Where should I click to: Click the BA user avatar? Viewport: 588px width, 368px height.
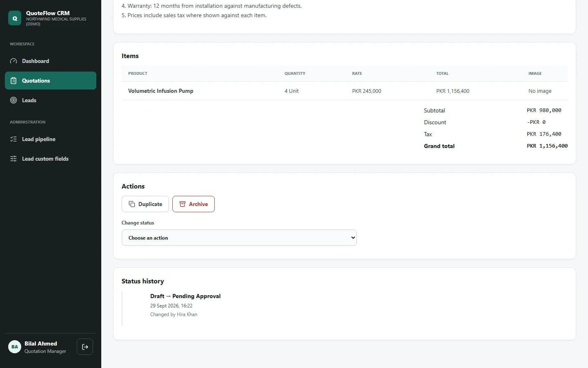[15, 347]
